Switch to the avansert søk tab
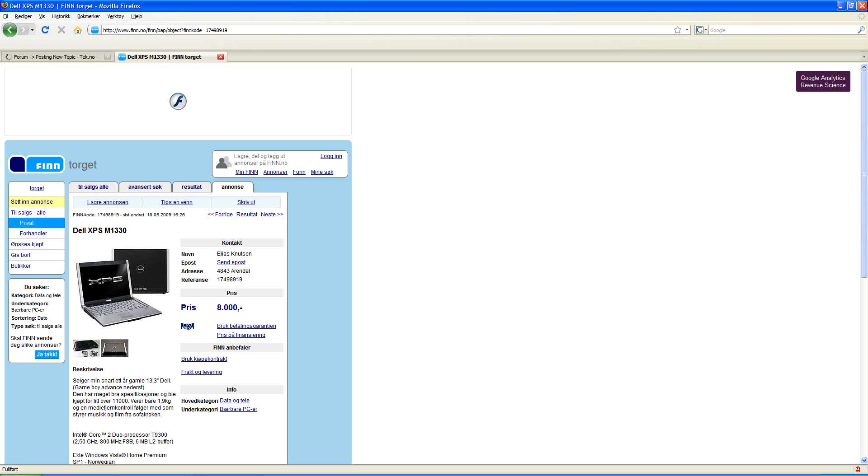Viewport: 868px width, 476px height. (x=145, y=187)
